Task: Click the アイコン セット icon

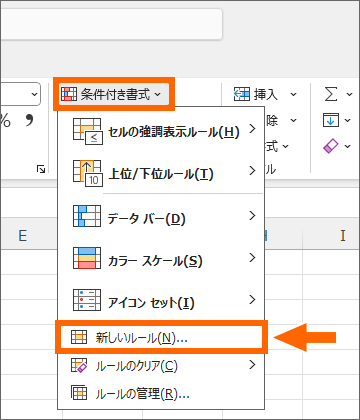Action: point(87,300)
